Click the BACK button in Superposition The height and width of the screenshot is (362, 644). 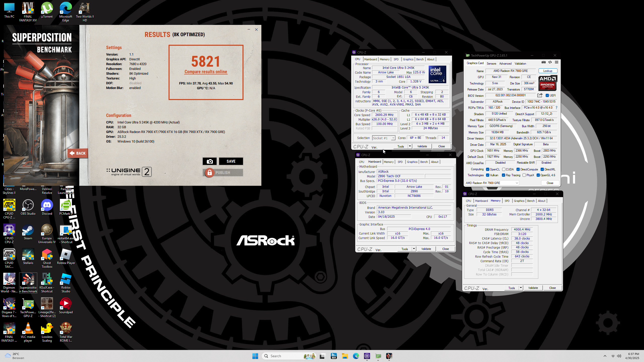click(x=78, y=153)
